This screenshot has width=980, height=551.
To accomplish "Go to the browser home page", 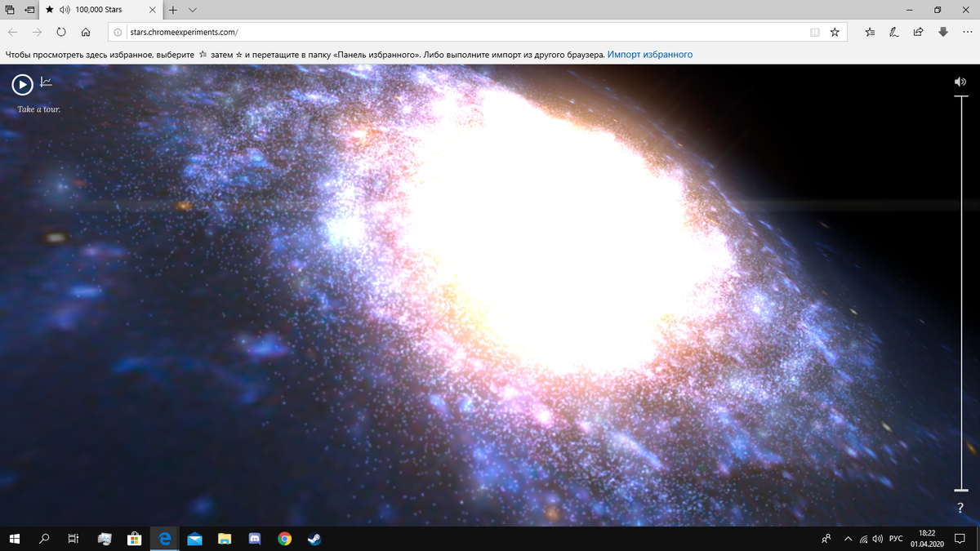I will click(86, 33).
